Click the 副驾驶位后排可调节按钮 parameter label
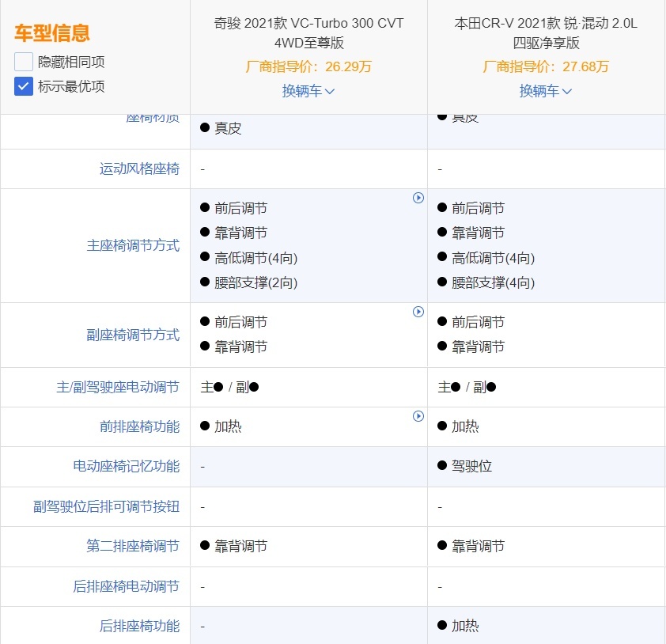This screenshot has width=666, height=644. [x=106, y=506]
